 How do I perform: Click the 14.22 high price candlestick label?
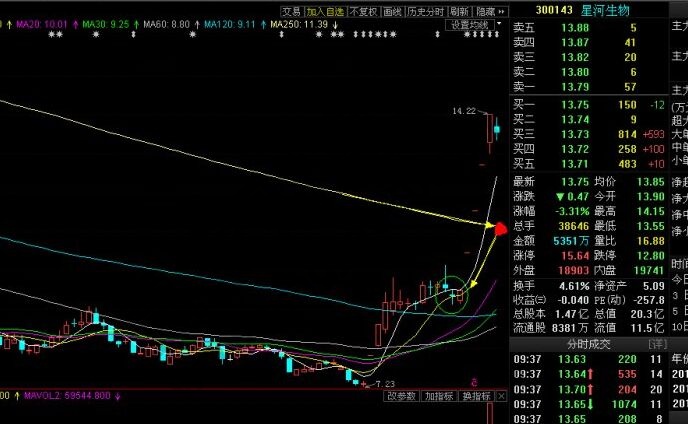coord(463,111)
